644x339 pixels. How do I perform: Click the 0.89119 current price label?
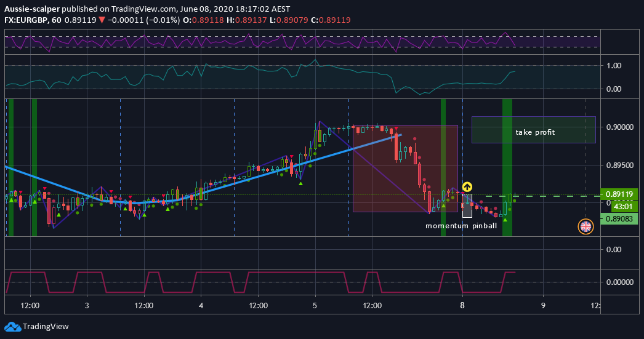click(619, 194)
